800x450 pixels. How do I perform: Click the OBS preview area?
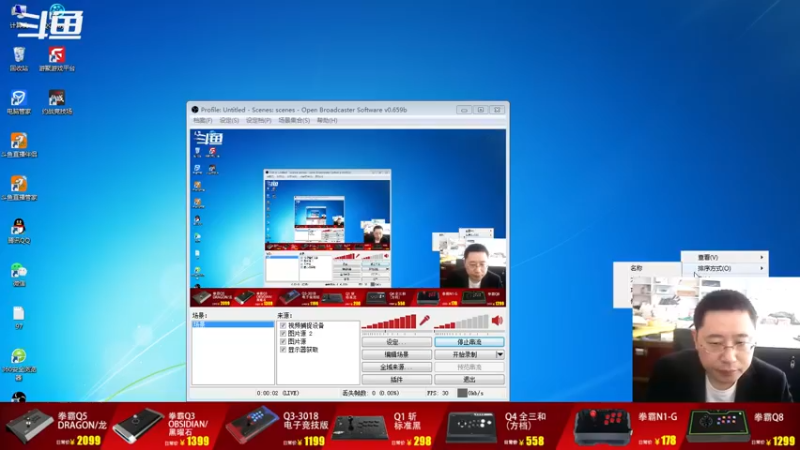click(348, 217)
